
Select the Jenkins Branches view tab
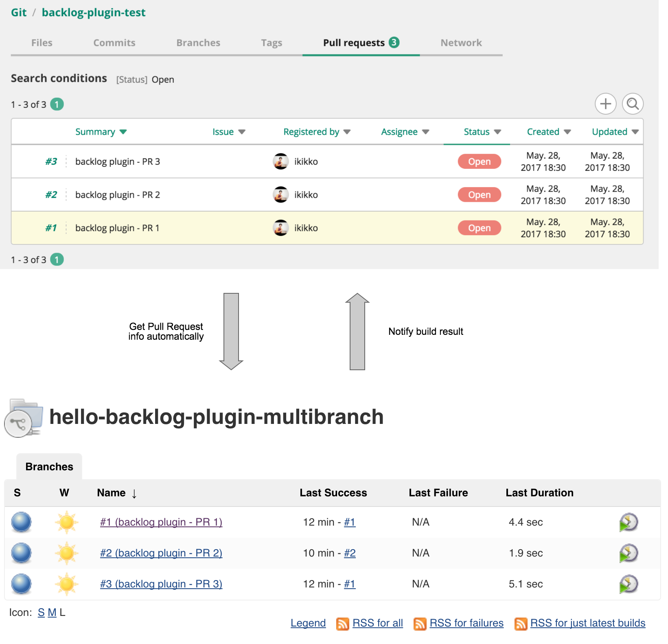coord(49,467)
